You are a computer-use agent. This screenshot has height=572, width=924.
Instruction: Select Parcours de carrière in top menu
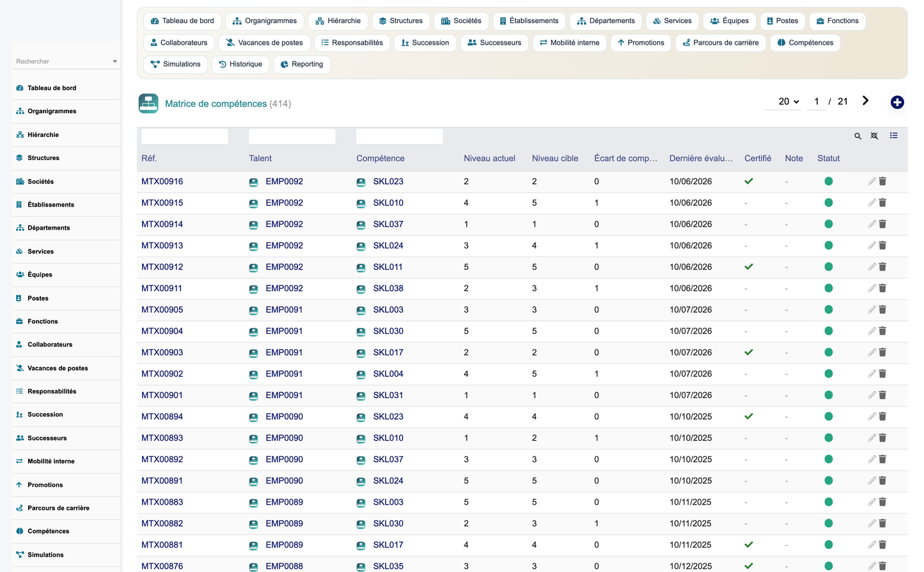[x=721, y=43]
